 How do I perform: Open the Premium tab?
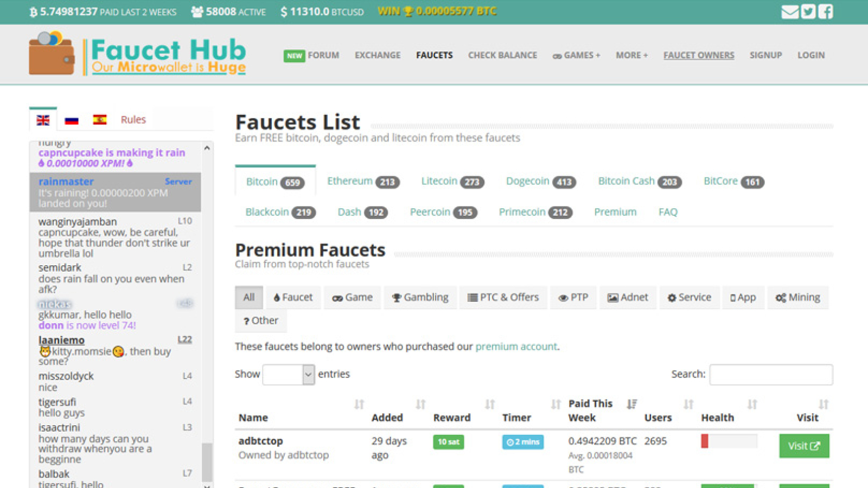[x=615, y=212]
